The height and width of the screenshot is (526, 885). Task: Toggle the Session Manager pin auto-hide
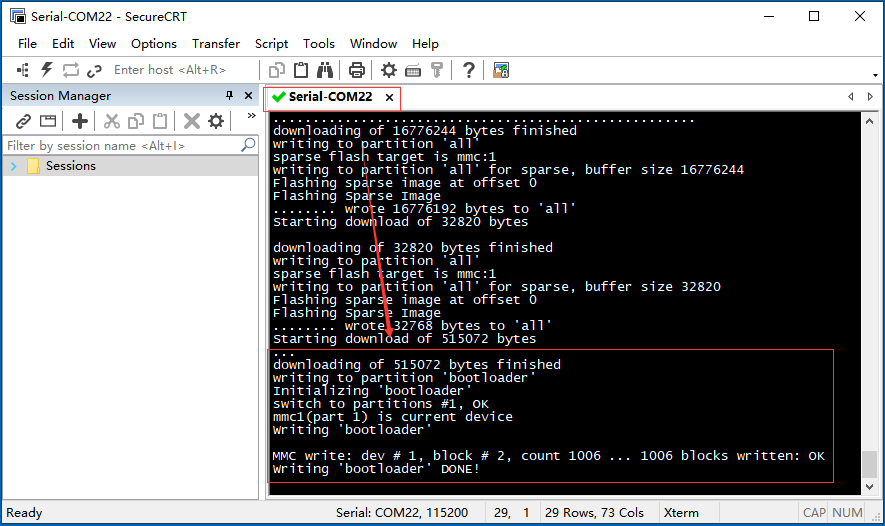(229, 95)
